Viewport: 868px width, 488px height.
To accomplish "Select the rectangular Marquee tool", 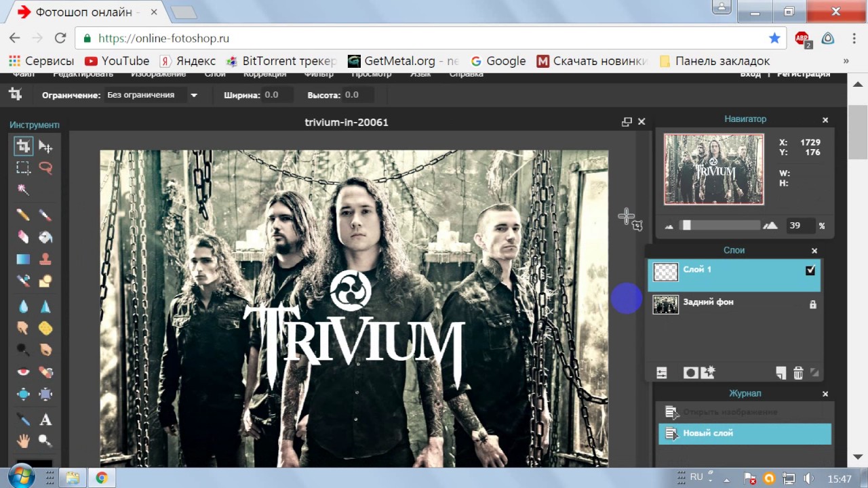I will coord(23,167).
